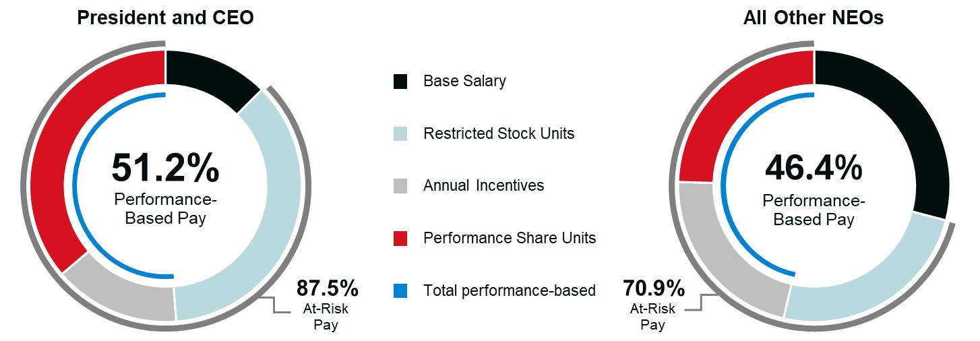Click the red Performance Share Units swatch
Viewport: 980px width, 341px height.
coord(400,238)
